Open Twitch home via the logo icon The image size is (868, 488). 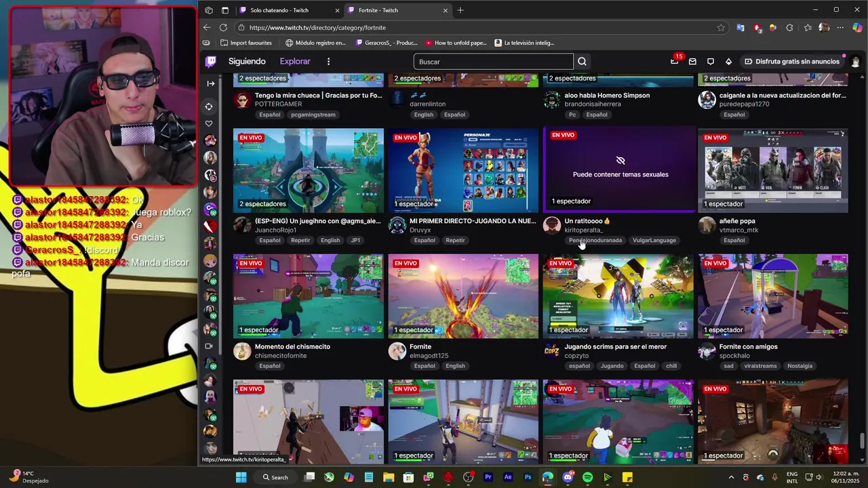click(211, 61)
